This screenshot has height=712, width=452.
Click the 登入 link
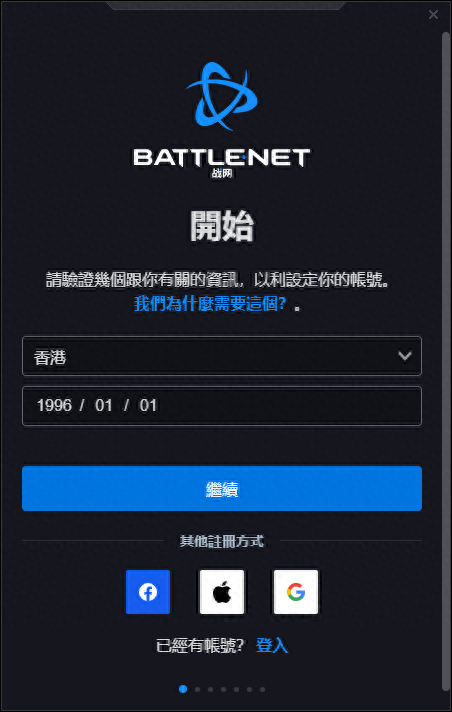[272, 645]
